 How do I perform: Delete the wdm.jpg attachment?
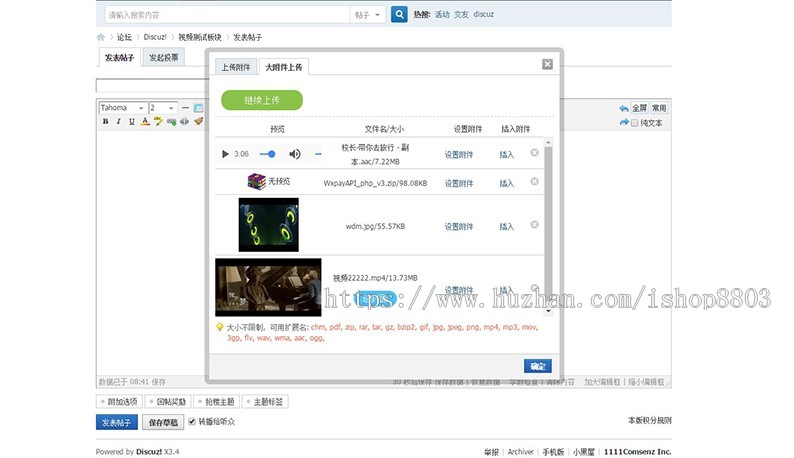tap(534, 224)
